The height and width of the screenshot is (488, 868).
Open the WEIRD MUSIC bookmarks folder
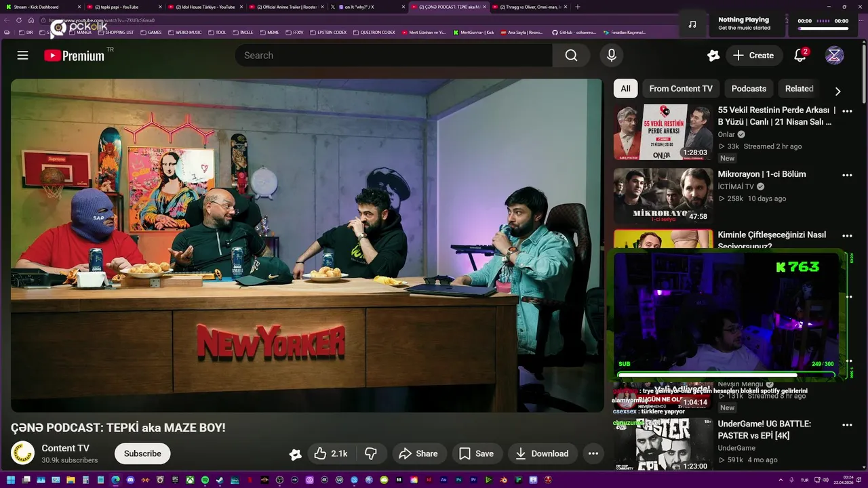click(x=185, y=33)
